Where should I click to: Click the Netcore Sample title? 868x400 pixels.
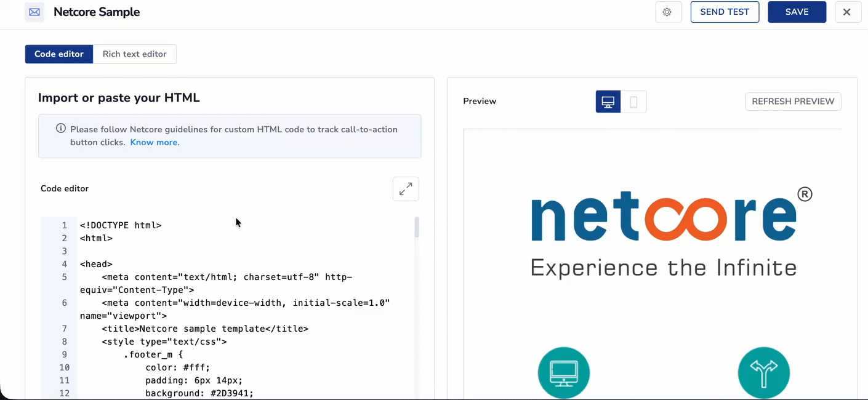tap(97, 12)
